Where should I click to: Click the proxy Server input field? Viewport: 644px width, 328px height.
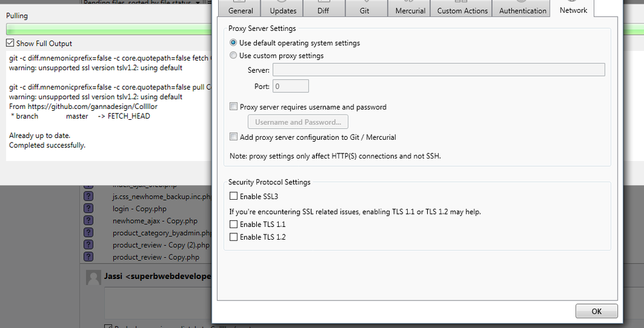(x=439, y=70)
